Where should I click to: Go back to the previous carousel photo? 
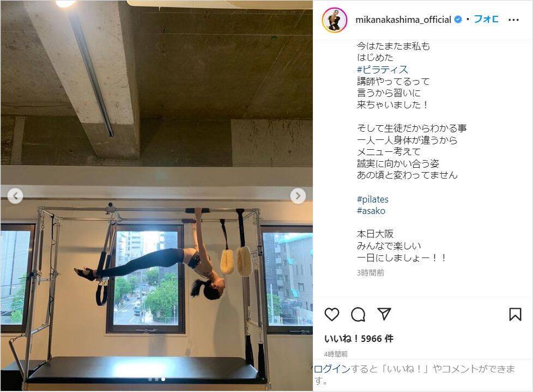coord(15,195)
